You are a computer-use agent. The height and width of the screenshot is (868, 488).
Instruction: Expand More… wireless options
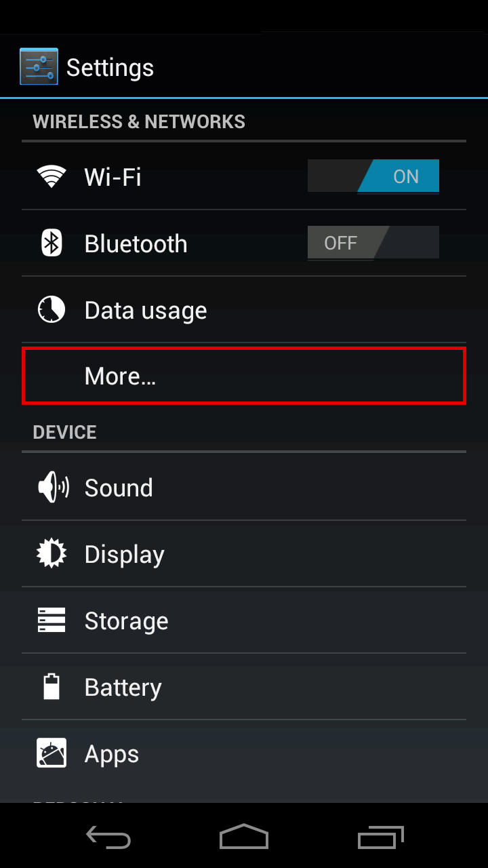(244, 376)
